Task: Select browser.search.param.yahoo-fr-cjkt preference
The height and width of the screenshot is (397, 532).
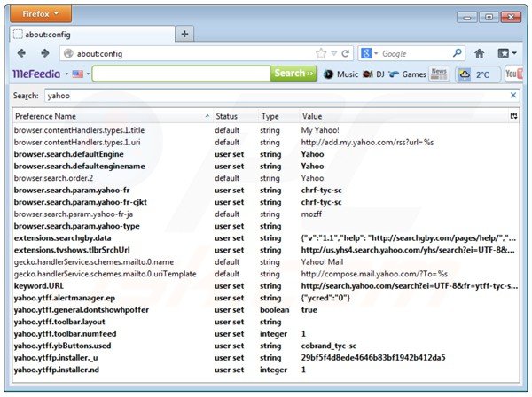Action: [266, 202]
